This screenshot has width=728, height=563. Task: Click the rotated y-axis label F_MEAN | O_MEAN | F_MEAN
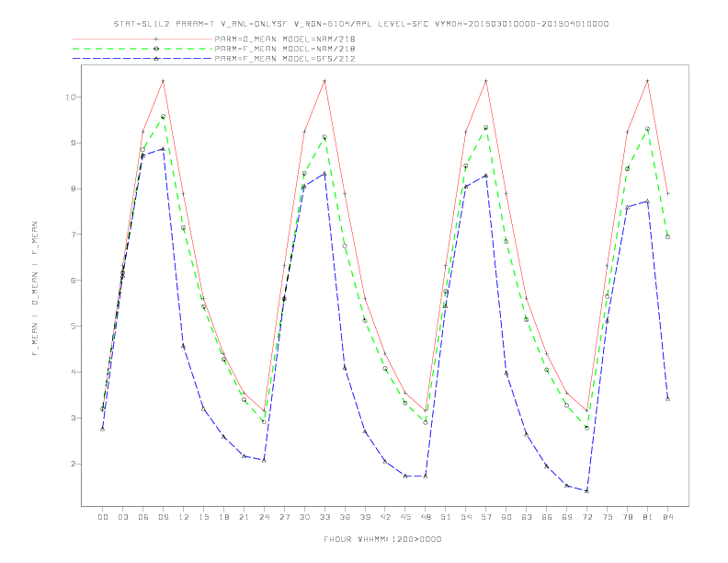(35, 289)
